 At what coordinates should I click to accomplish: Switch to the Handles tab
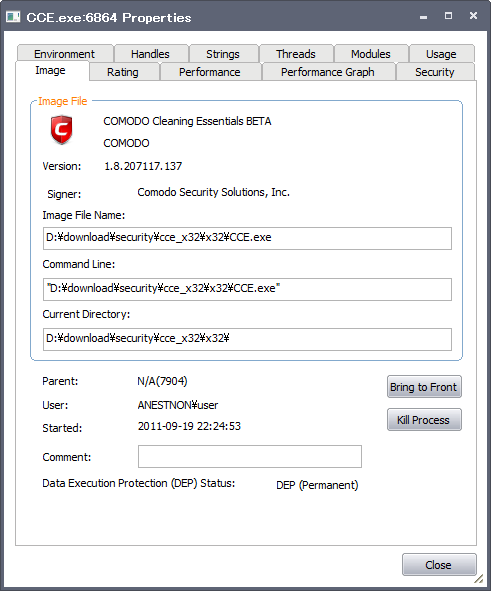point(150,54)
